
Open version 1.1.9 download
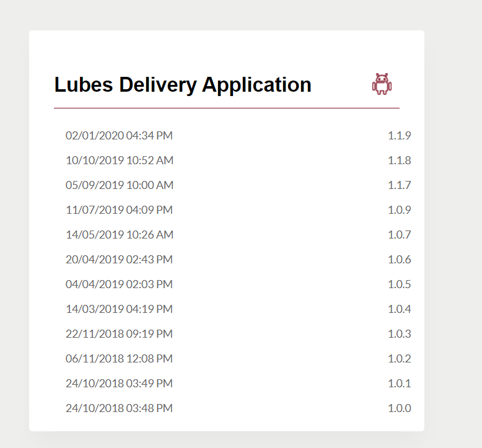pos(400,136)
